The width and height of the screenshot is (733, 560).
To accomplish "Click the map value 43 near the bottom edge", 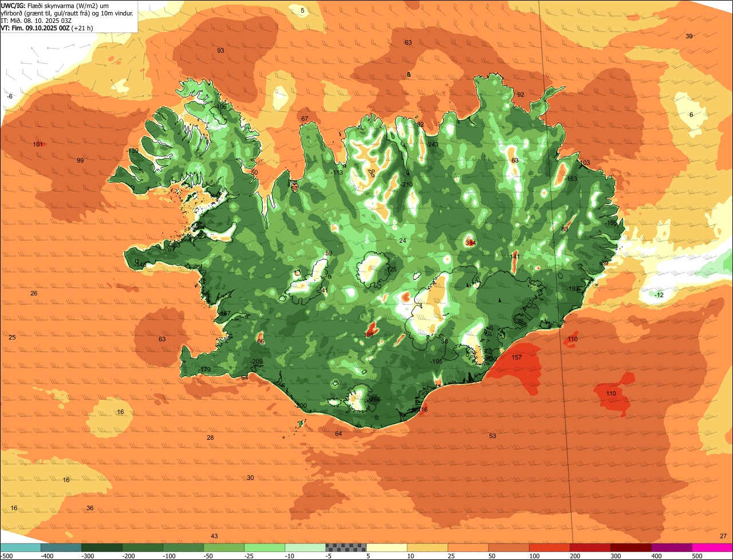I will coord(214,536).
